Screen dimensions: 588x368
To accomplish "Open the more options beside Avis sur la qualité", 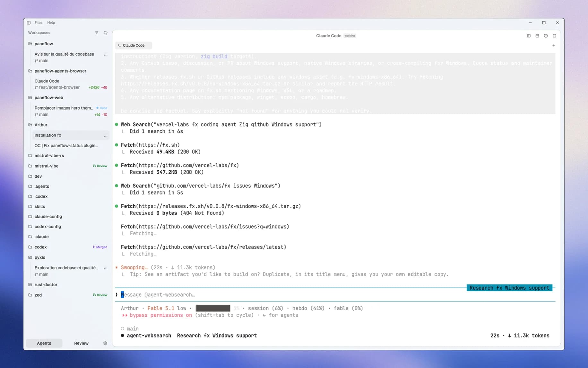I will (105, 55).
